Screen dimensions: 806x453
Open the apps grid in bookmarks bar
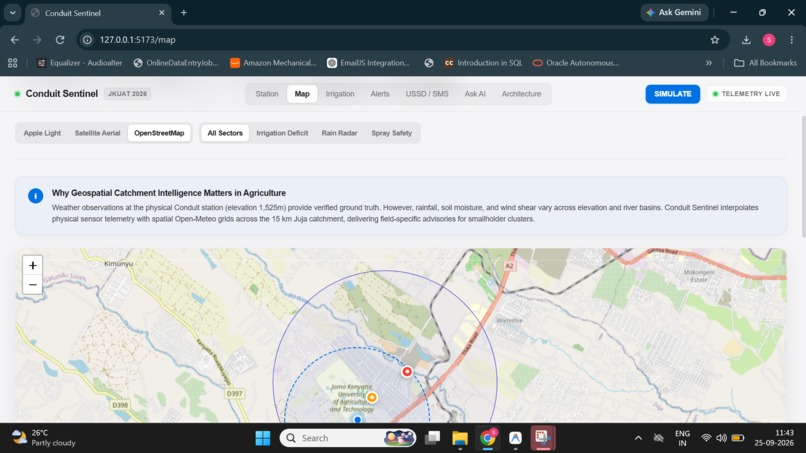point(12,63)
